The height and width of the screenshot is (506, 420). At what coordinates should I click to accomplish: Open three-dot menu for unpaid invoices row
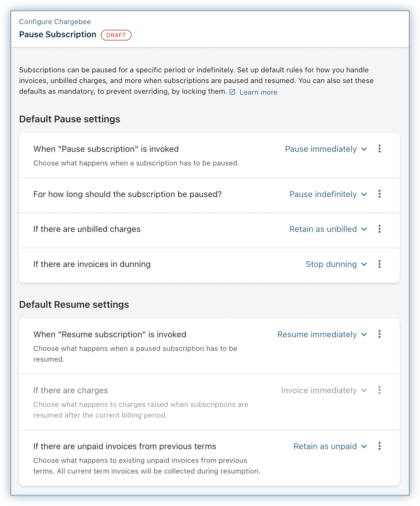[x=379, y=446]
